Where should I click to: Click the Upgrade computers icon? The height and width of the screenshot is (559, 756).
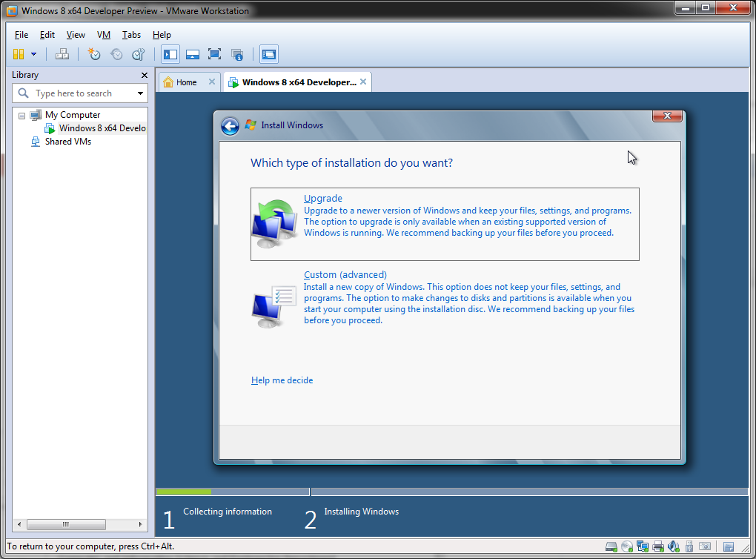(x=273, y=224)
